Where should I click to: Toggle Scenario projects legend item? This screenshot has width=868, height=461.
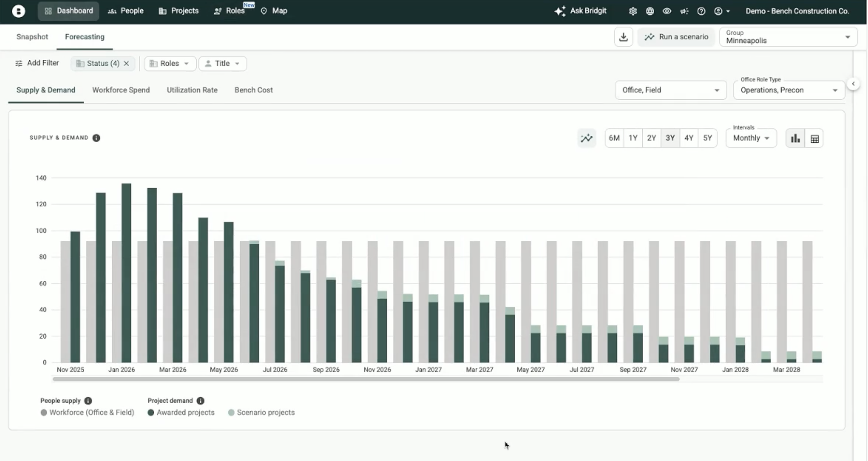(261, 412)
